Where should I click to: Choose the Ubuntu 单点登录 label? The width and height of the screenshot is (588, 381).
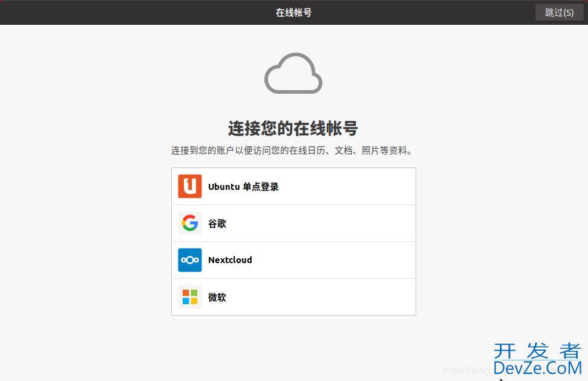(243, 186)
